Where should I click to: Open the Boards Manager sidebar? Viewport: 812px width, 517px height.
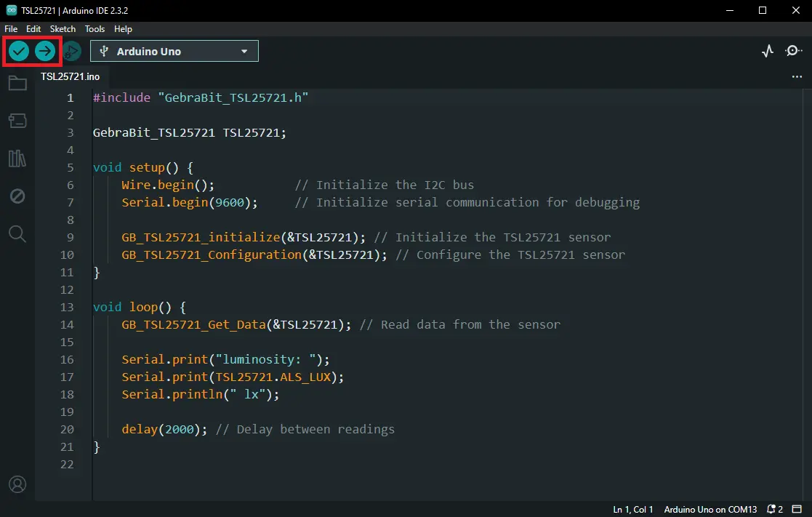17,121
